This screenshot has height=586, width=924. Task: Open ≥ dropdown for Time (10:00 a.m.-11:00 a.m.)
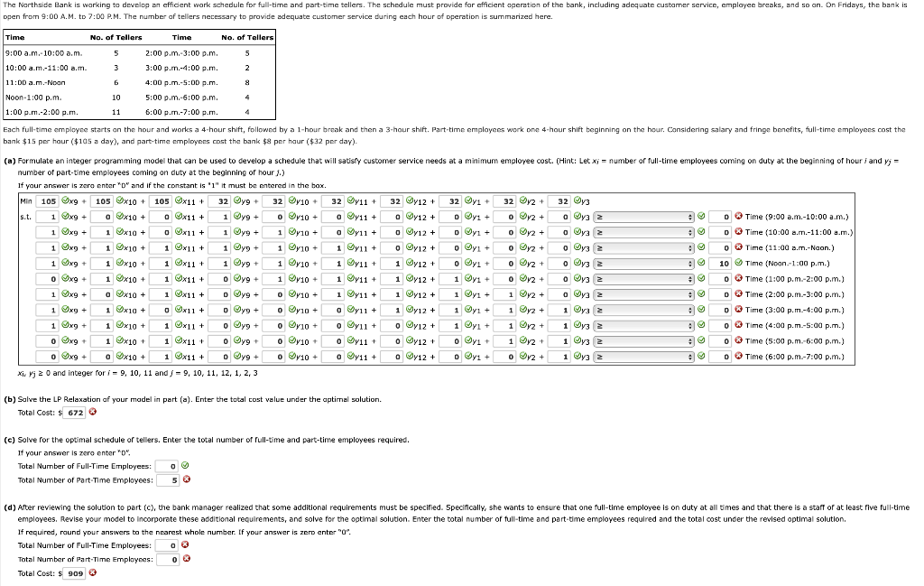tap(643, 232)
